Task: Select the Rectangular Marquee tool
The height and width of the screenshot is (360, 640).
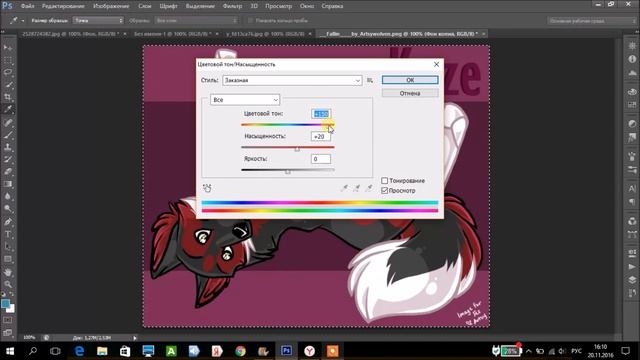Action: (8, 60)
